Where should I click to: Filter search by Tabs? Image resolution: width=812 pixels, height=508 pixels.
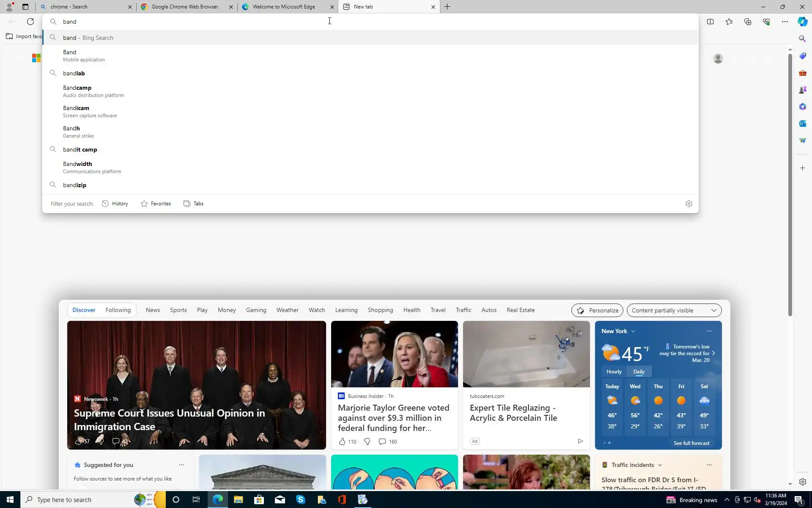pos(194,204)
